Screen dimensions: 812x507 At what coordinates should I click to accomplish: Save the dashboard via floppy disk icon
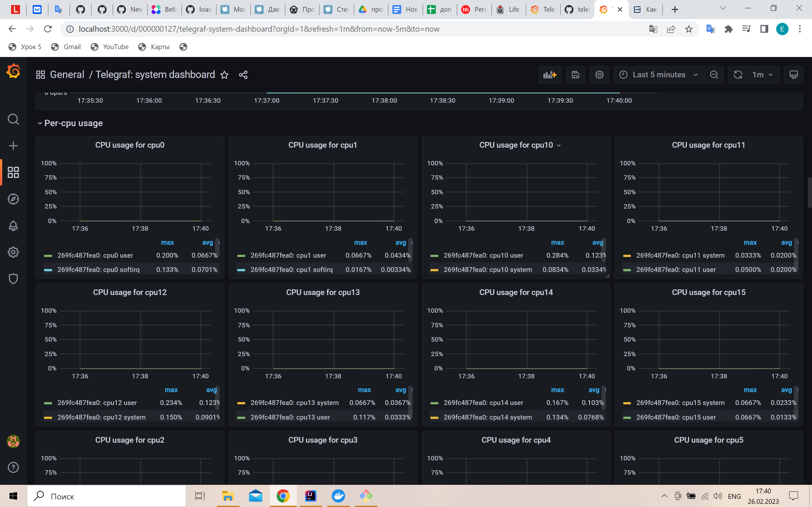click(x=575, y=74)
